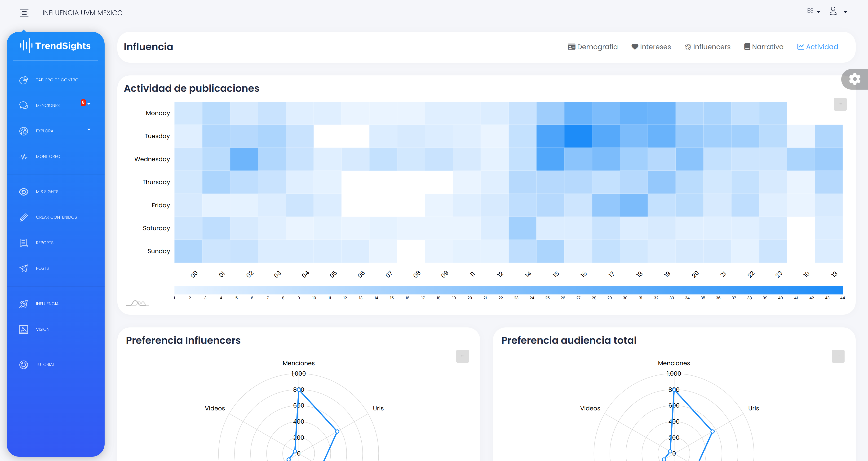Click the Thursday row label
This screenshot has width=868, height=461.
[156, 182]
